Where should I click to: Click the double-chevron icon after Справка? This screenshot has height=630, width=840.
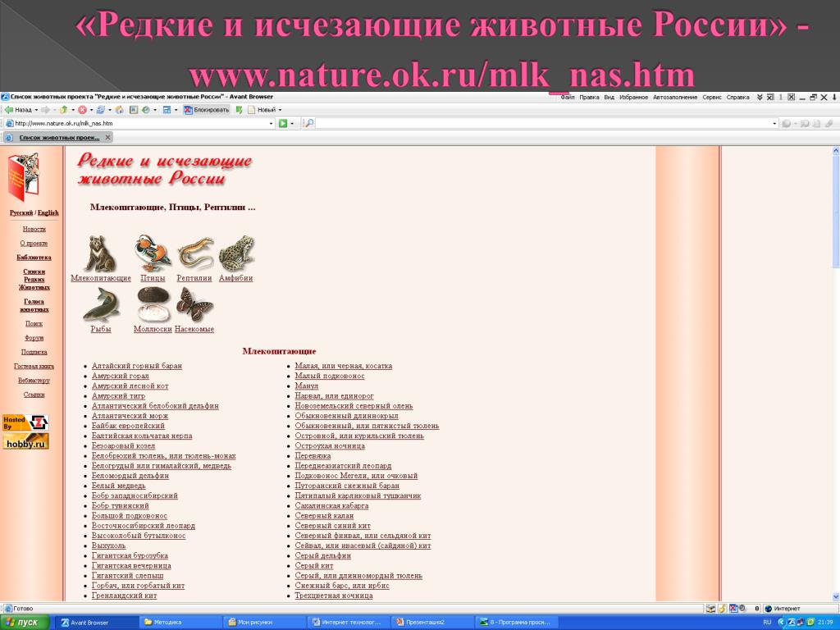(759, 98)
